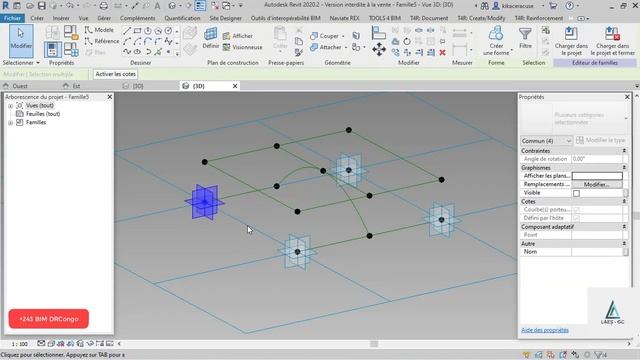
Task: Click Charger dans le projet et fermer
Action: (x=612, y=41)
